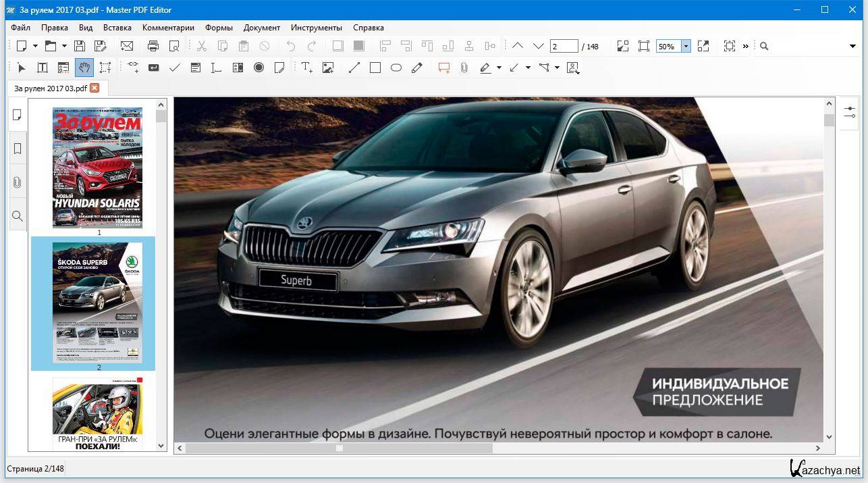Open the Комментарии menu
The height and width of the screenshot is (483, 868).
(168, 28)
